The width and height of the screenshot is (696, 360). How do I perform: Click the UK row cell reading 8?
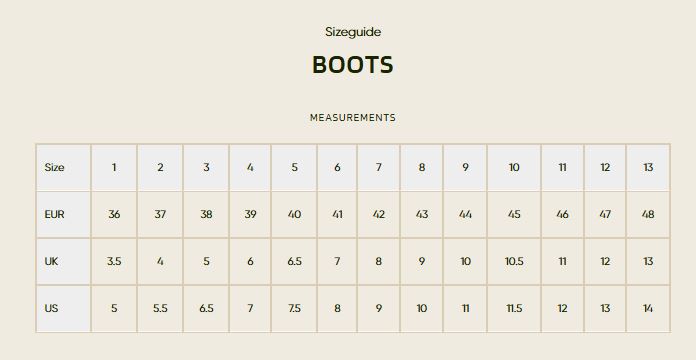(x=379, y=261)
